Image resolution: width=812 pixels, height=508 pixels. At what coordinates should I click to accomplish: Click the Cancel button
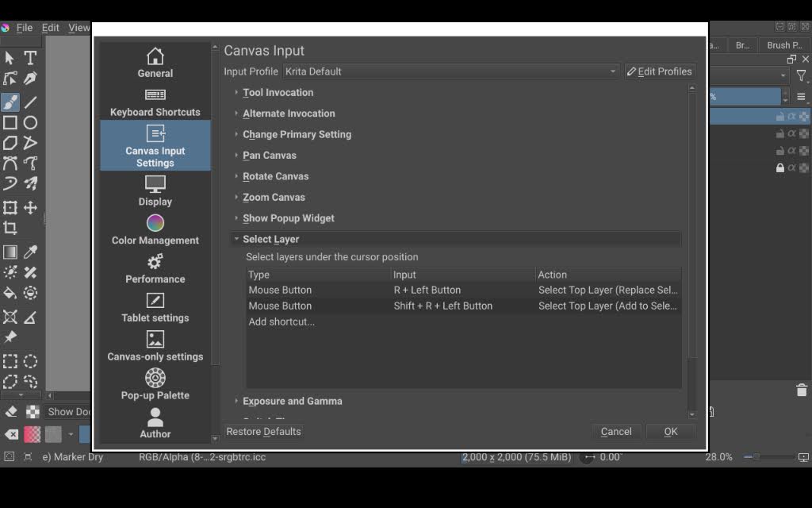click(615, 431)
